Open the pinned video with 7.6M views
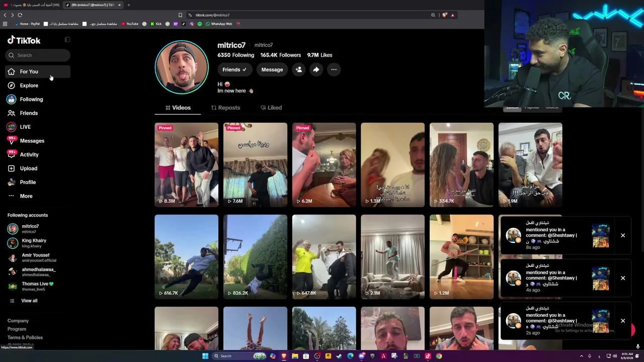The height and width of the screenshot is (362, 644). (x=256, y=165)
